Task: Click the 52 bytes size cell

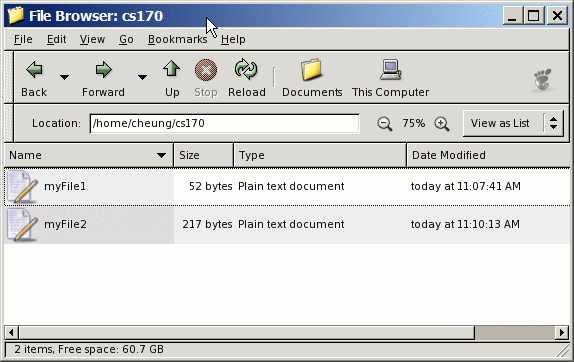Action: pyautogui.click(x=210, y=186)
